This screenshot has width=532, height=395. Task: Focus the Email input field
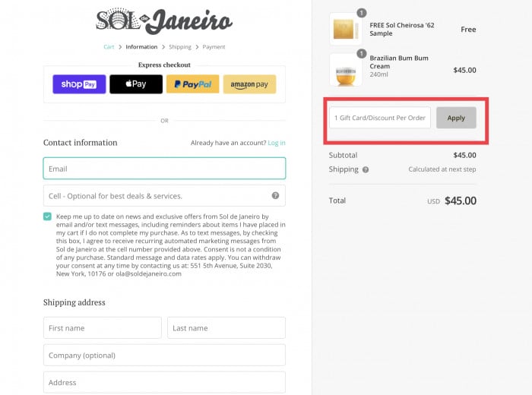(165, 168)
